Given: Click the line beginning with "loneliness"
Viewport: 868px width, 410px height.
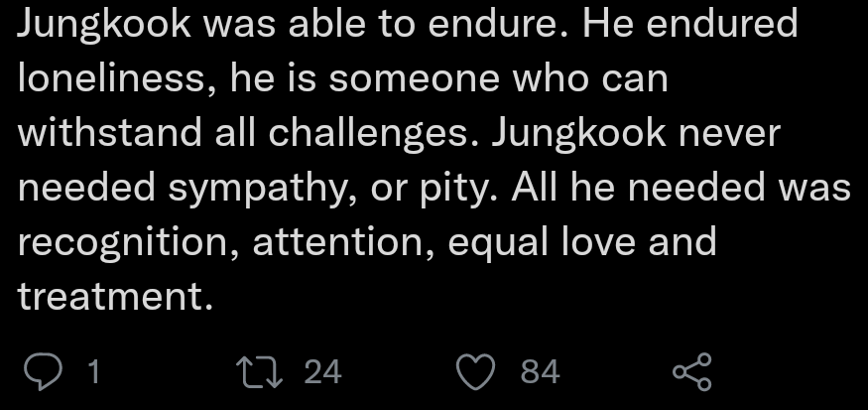Looking at the screenshot, I should [x=342, y=79].
